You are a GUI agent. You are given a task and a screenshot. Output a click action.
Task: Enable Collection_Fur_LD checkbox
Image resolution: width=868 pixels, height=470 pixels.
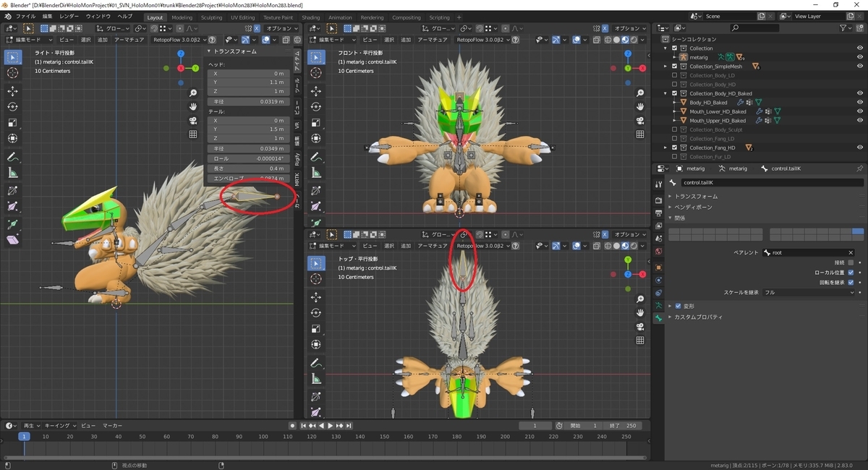click(x=675, y=157)
